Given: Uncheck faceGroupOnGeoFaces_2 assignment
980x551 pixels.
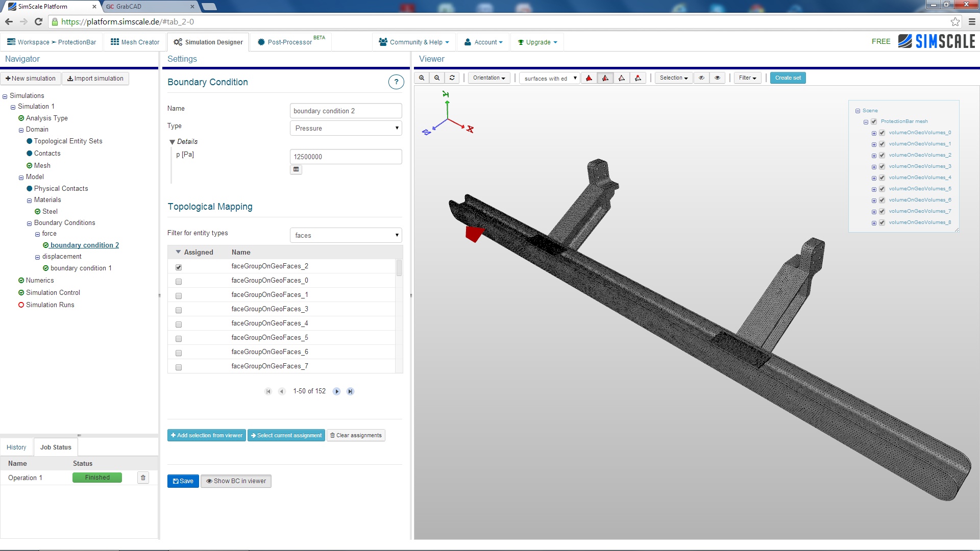Looking at the screenshot, I should tap(179, 267).
